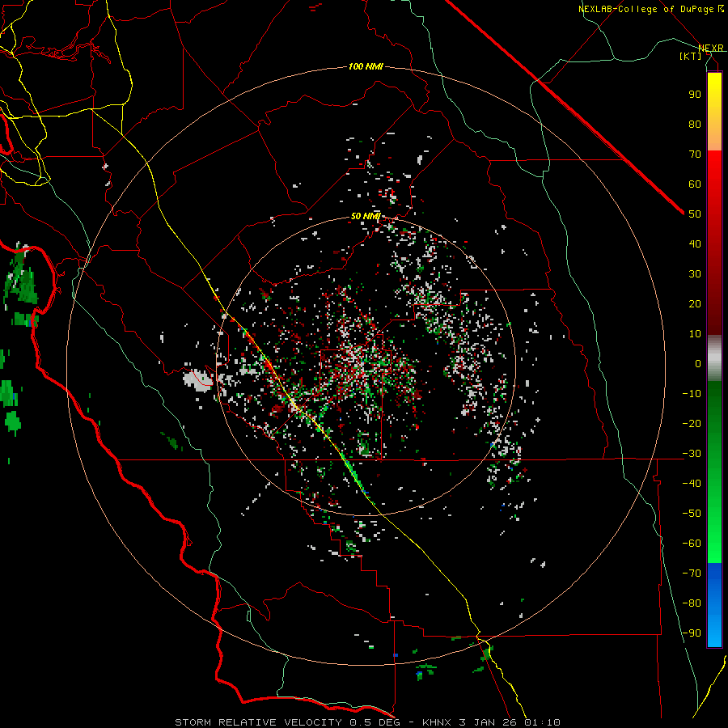The height and width of the screenshot is (728, 728).
Task: Click the 30 value on the velocity scale
Action: 695,274
